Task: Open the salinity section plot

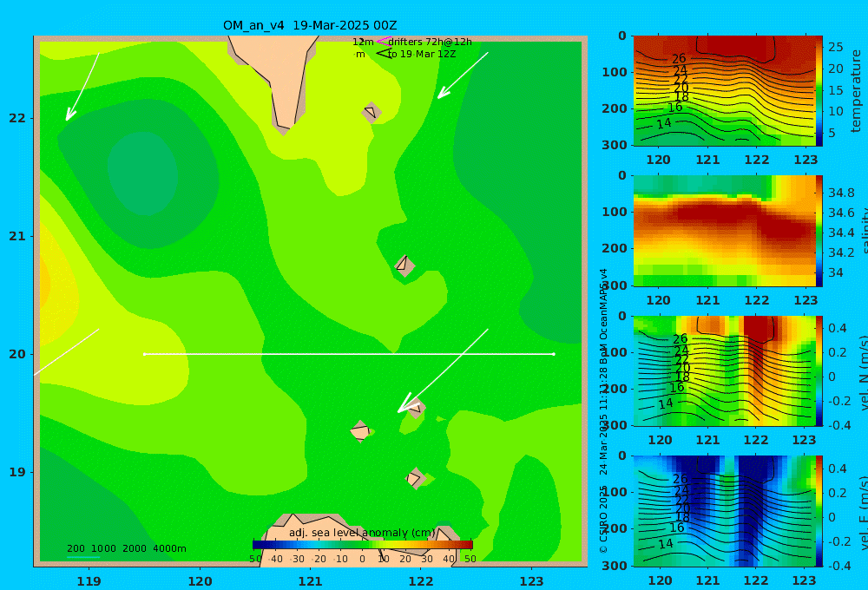Action: pyautogui.click(x=725, y=231)
